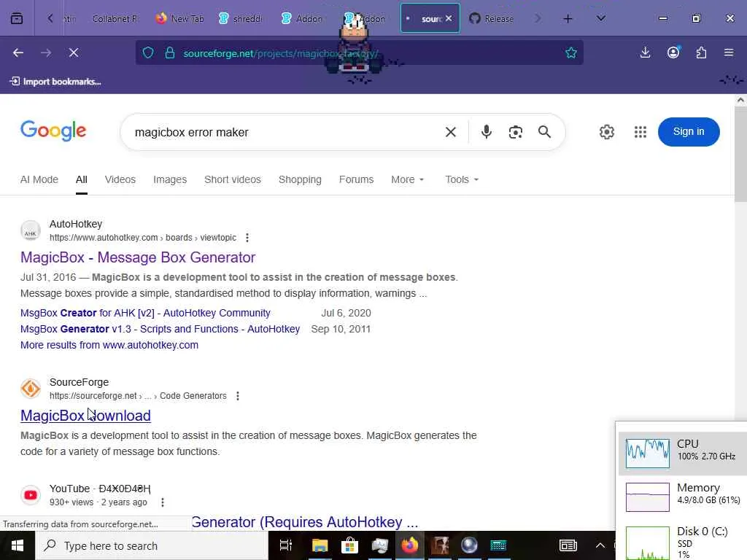The image size is (747, 560).
Task: Open File Explorer from taskbar
Action: [x=320, y=545]
